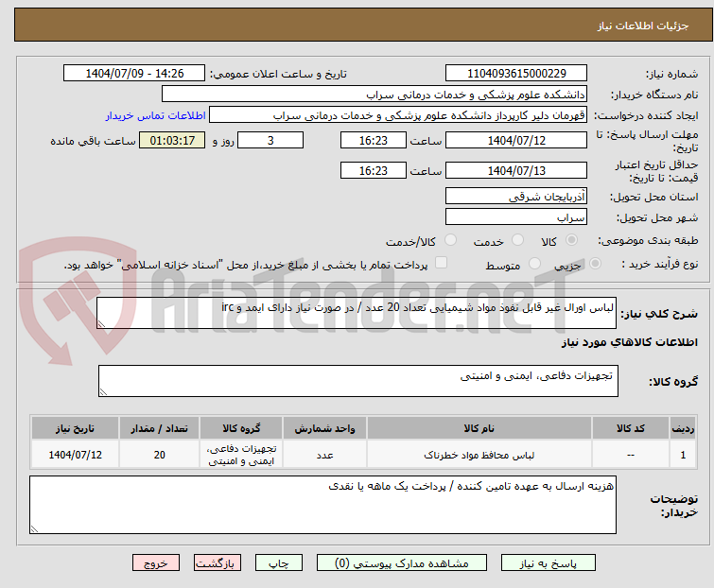714x588 pixels.
Task: Select the خدمت radio button
Action: [517, 240]
